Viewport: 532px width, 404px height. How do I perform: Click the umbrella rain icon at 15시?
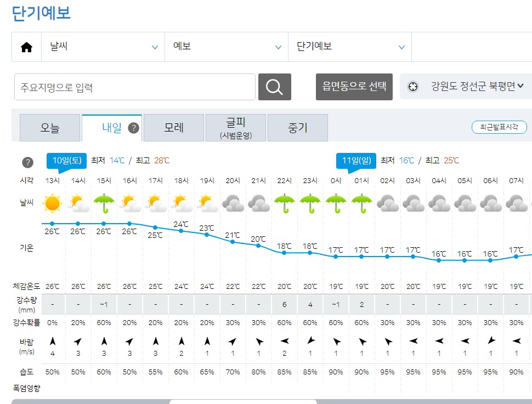tap(104, 203)
